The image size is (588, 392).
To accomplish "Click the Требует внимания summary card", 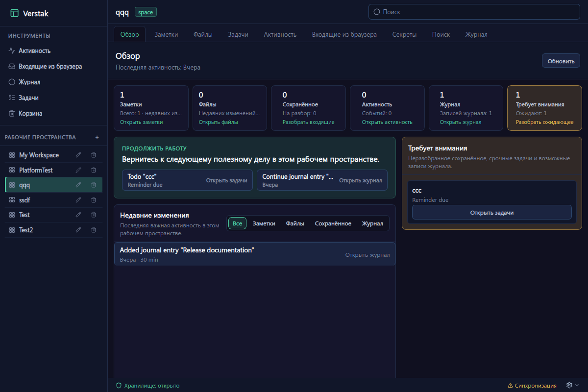I will point(544,108).
